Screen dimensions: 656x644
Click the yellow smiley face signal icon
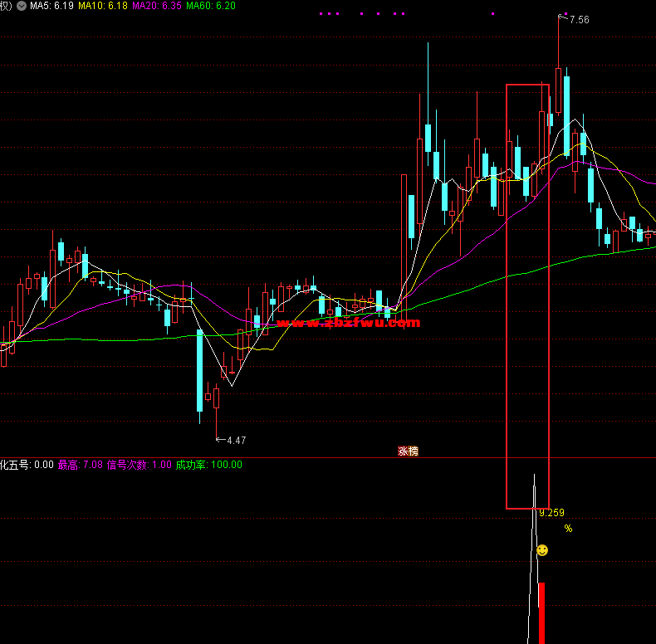[542, 550]
